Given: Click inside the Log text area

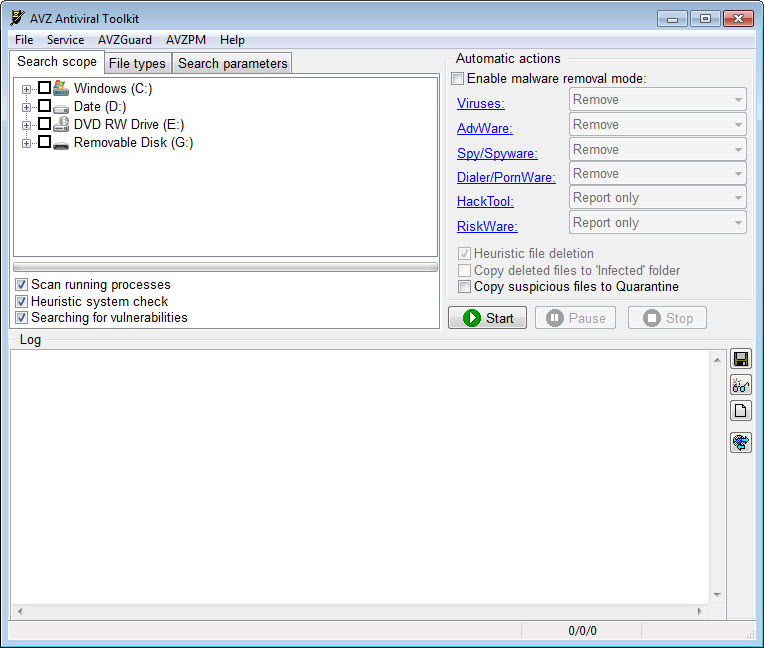Looking at the screenshot, I should 360,477.
